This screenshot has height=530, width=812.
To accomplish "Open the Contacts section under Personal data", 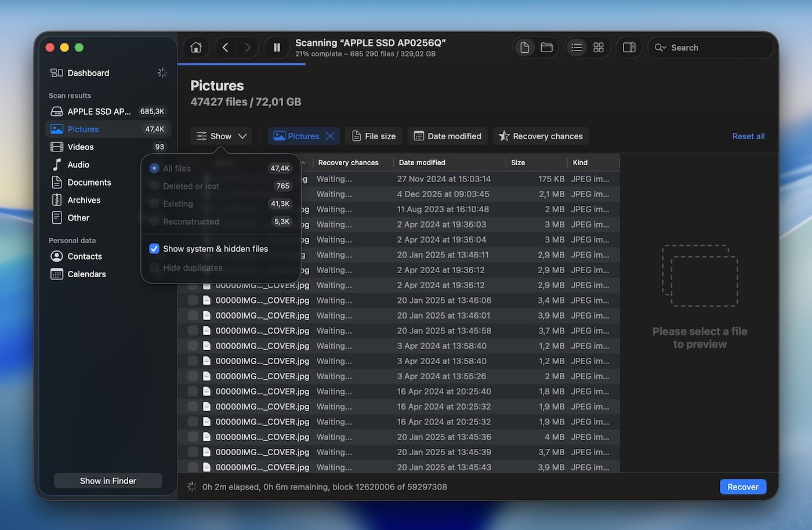I will pos(84,256).
